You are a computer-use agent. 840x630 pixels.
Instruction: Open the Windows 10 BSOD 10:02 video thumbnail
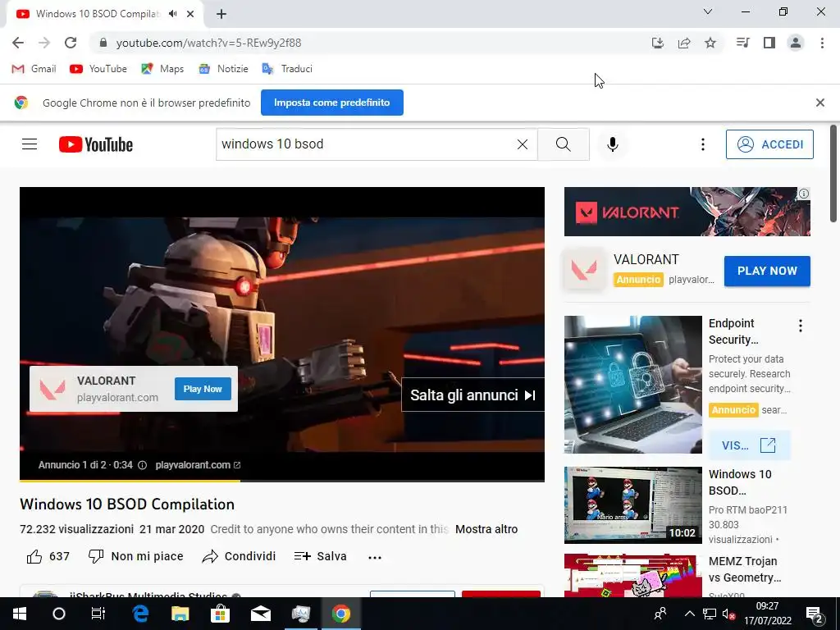(x=632, y=505)
